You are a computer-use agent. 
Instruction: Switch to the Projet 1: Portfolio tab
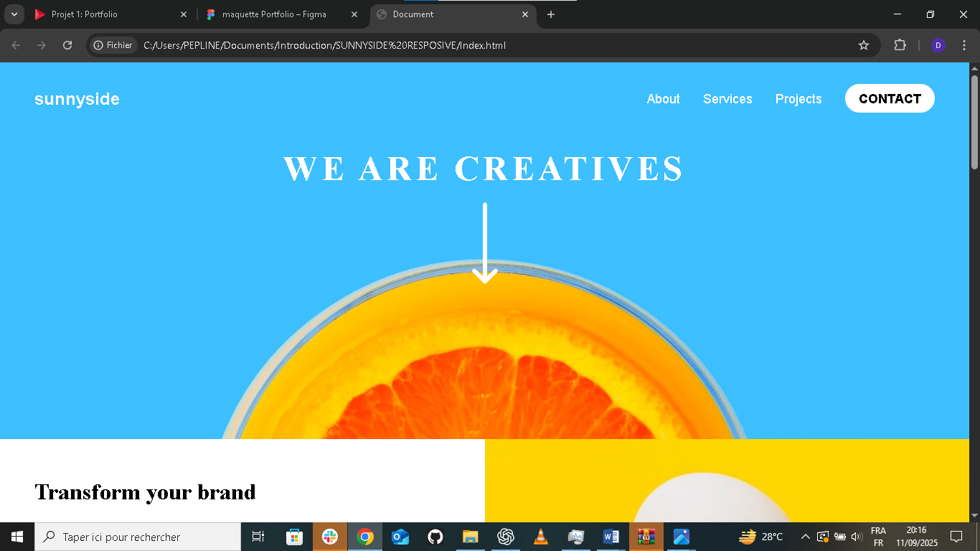(85, 14)
